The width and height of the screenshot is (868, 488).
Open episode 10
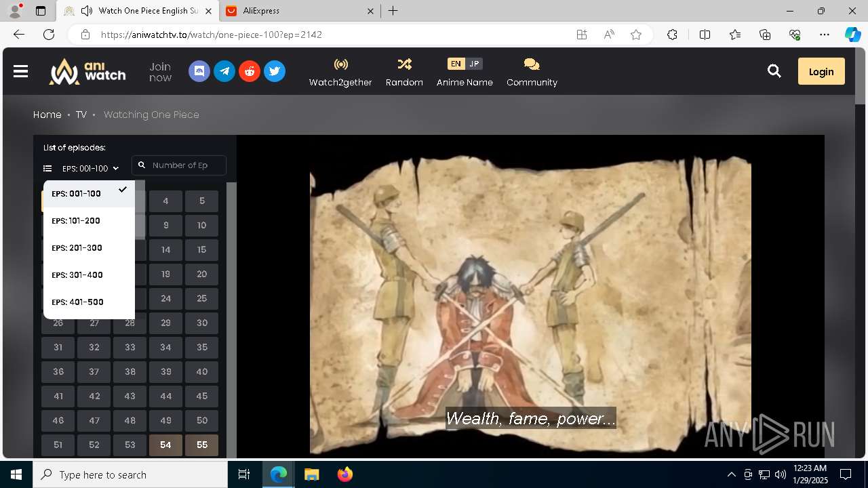[x=202, y=226]
